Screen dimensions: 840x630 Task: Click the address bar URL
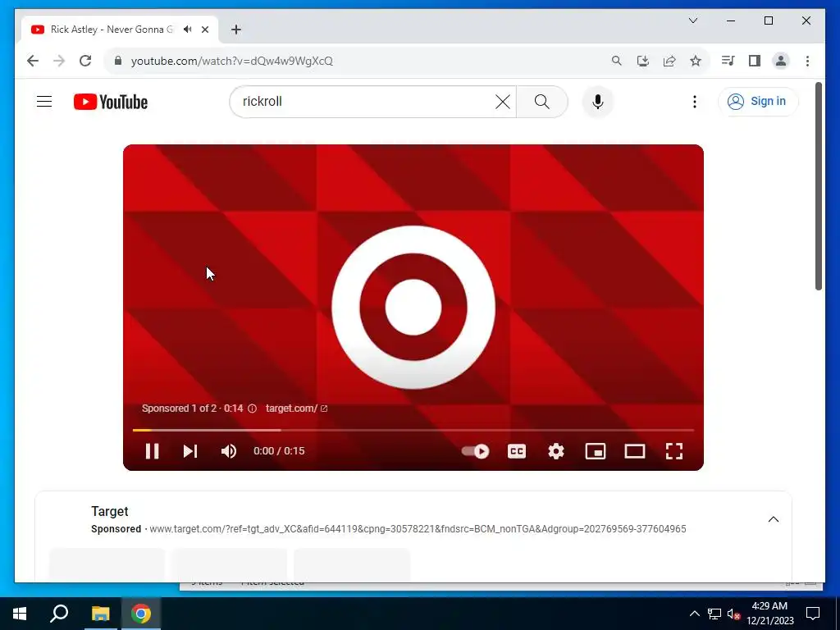[232, 61]
